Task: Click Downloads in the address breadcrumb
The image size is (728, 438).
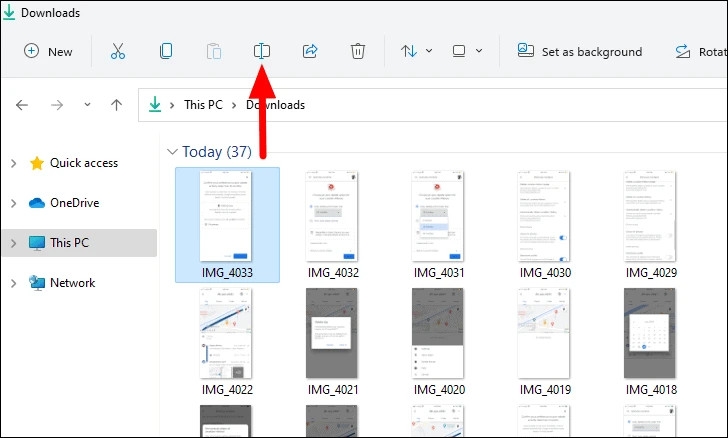Action: point(275,105)
